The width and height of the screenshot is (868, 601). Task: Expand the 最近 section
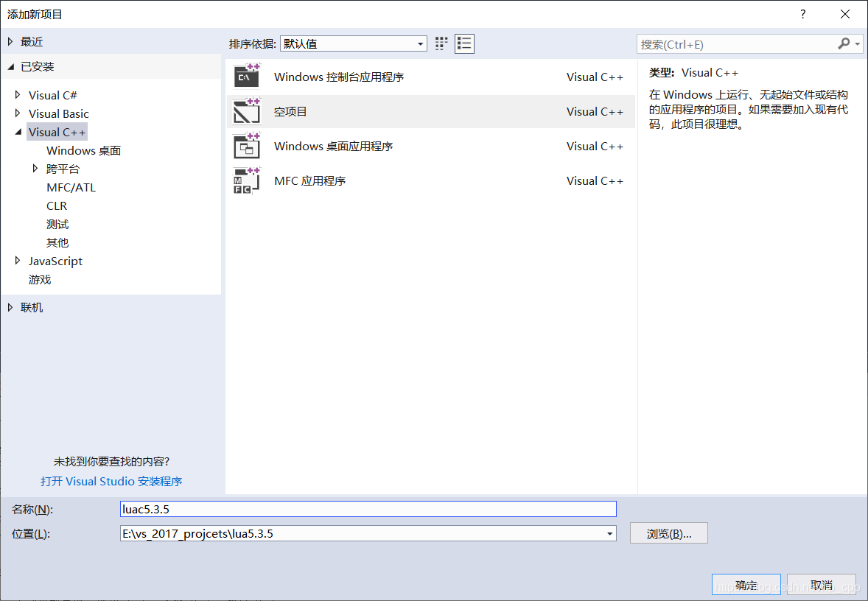10,41
